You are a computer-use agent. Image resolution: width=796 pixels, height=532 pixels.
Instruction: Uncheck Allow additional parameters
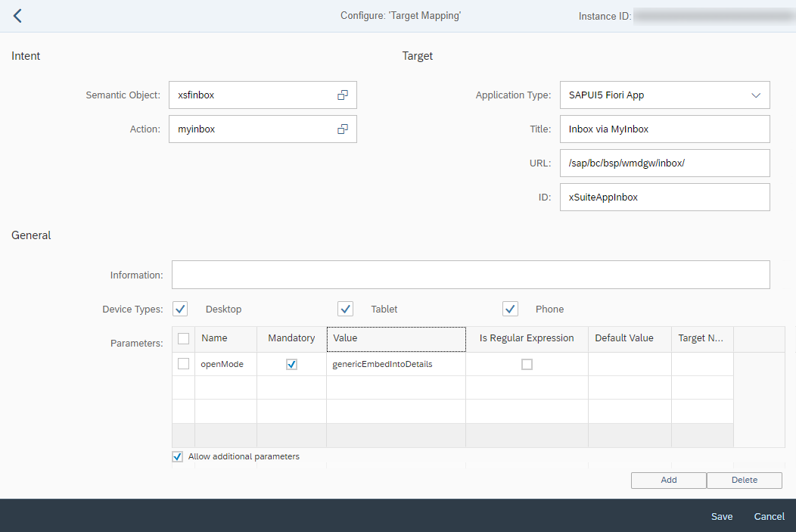click(x=177, y=456)
